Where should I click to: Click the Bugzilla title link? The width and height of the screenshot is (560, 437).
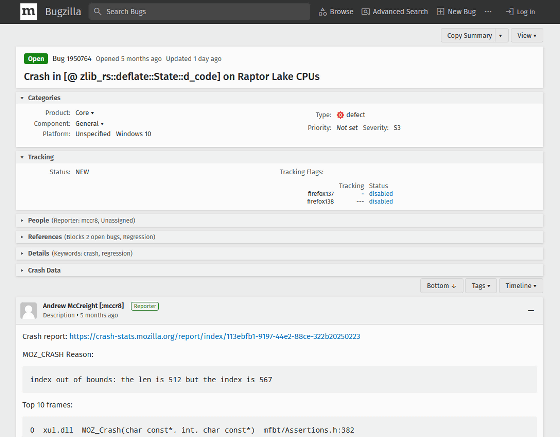(x=63, y=11)
